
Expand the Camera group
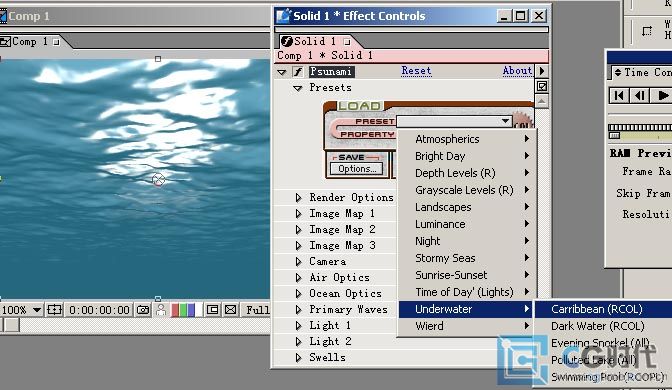coord(298,261)
